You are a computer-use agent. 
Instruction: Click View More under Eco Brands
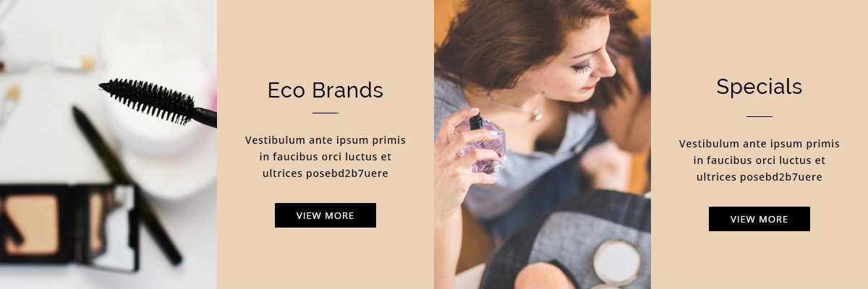pyautogui.click(x=325, y=215)
